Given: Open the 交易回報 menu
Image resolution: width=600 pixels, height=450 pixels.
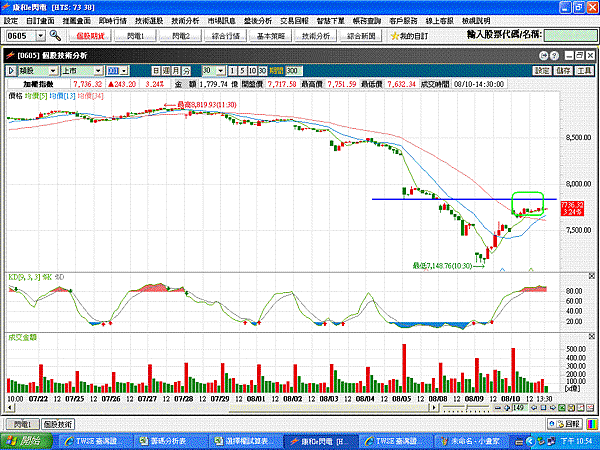Looking at the screenshot, I should (294, 21).
